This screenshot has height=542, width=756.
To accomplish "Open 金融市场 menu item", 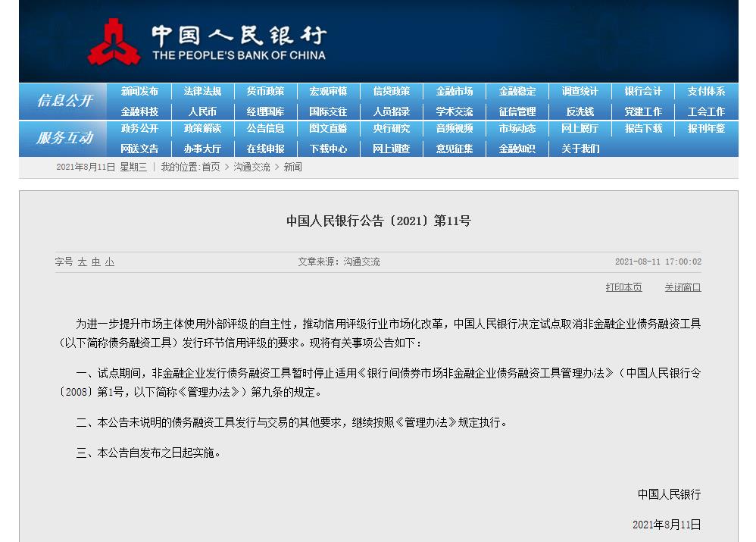I will coord(455,91).
